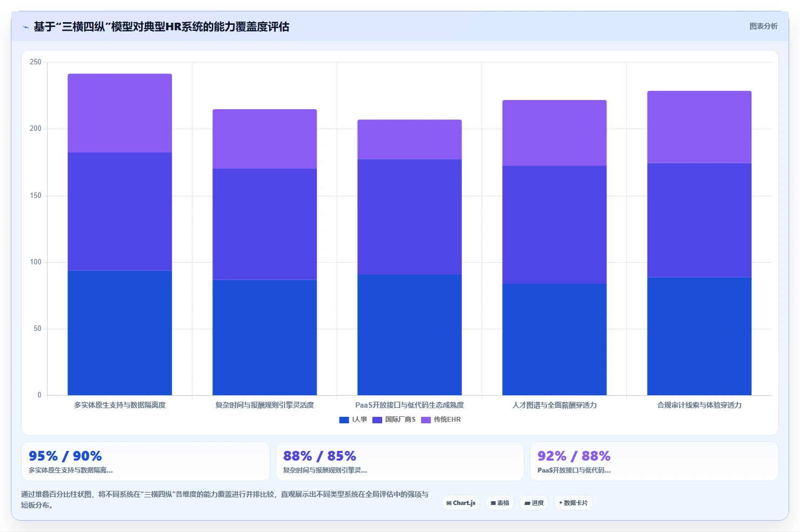Click the purple 传统EHR segment for 合规审计线索与体验穿透力
This screenshot has height=532, width=800.
coord(699,127)
